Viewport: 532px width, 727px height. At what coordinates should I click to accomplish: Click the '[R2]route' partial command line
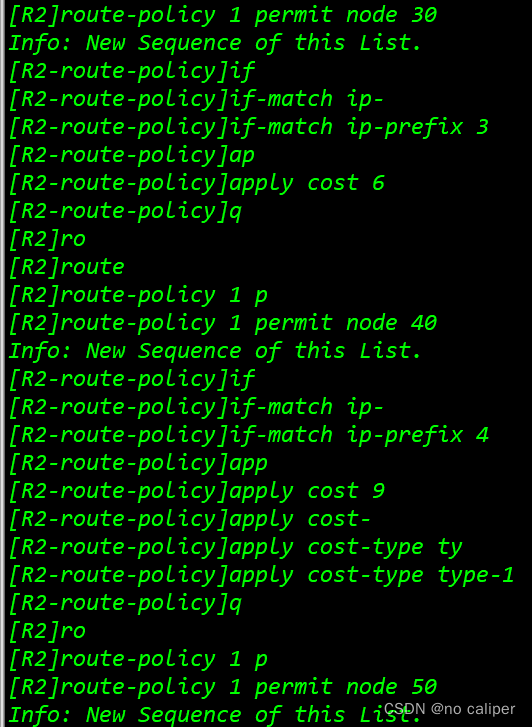coord(66,268)
